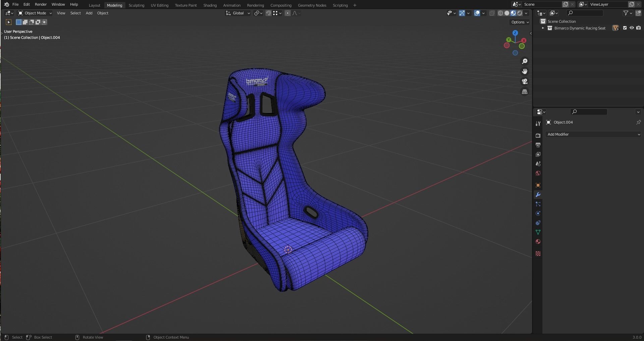Switch to the Sculpting workspace tab
Image resolution: width=644 pixels, height=341 pixels.
(136, 5)
